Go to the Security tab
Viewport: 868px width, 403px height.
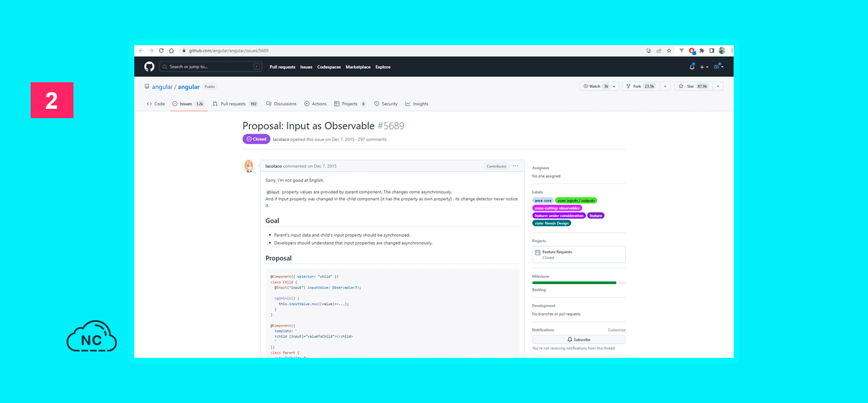pyautogui.click(x=386, y=104)
